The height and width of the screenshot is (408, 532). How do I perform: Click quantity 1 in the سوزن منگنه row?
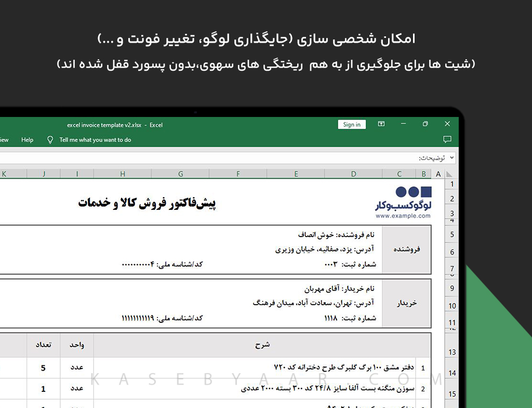[x=43, y=389]
